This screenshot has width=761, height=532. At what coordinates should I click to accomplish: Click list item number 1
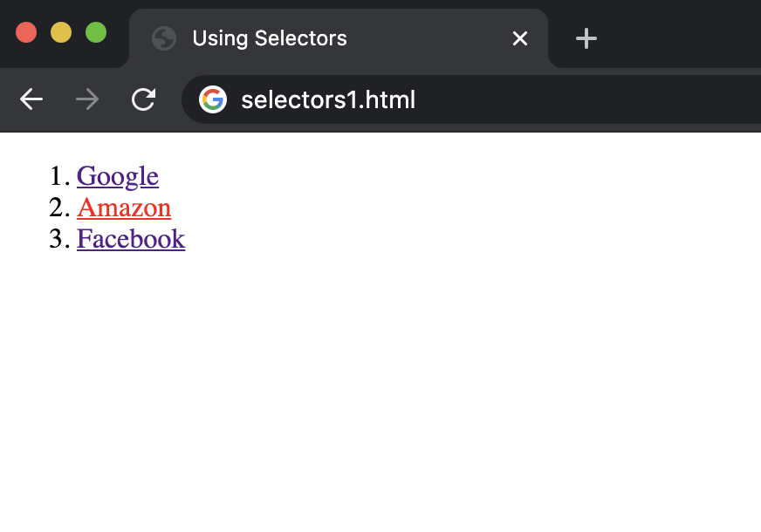61,176
